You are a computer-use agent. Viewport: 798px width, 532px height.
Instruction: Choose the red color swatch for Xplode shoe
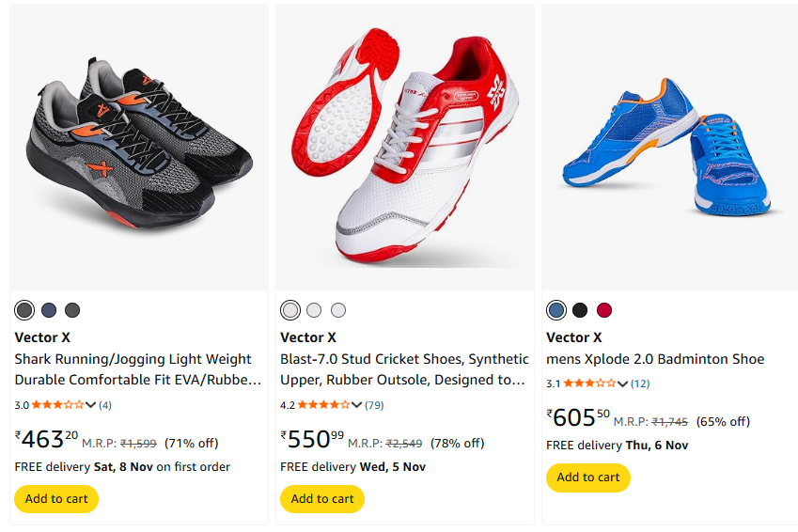[x=604, y=310]
